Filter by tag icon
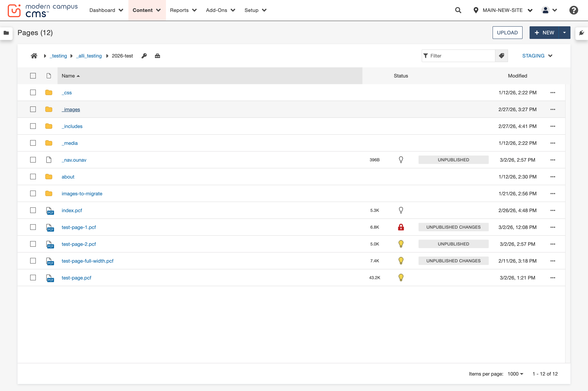The width and height of the screenshot is (588, 391). coord(502,56)
